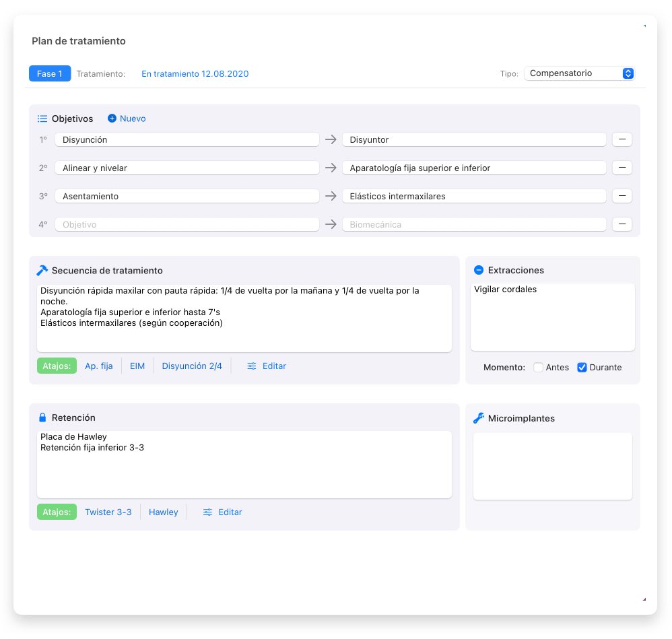The width and height of the screenshot is (672, 639).
Task: Remove the Asentamiento objective row
Action: point(622,196)
